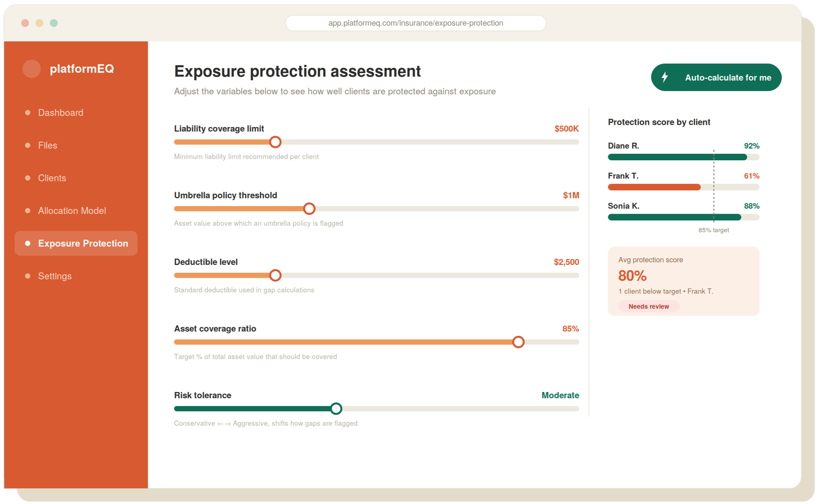Image resolution: width=819 pixels, height=504 pixels.
Task: Click Frank T. protection score bar
Action: click(684, 187)
